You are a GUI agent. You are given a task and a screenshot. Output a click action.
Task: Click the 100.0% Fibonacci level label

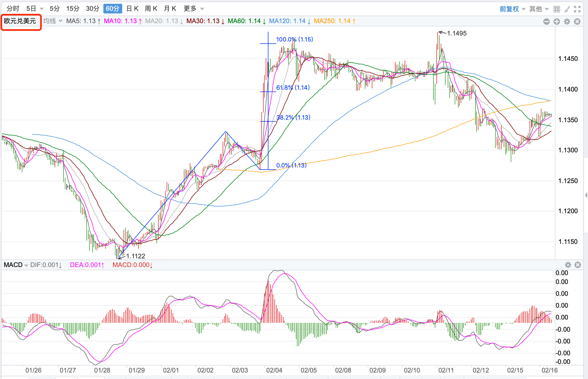click(x=295, y=39)
